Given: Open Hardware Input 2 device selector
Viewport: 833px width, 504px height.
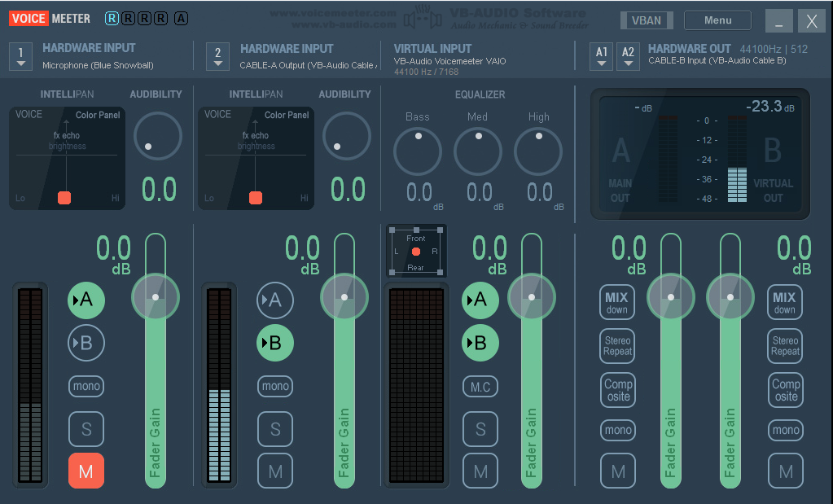Looking at the screenshot, I should point(217,56).
